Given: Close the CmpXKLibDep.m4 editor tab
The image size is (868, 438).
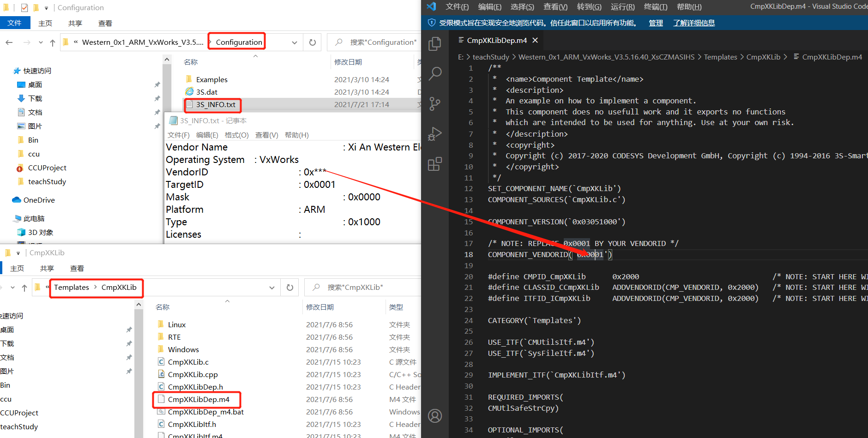Looking at the screenshot, I should click(535, 41).
